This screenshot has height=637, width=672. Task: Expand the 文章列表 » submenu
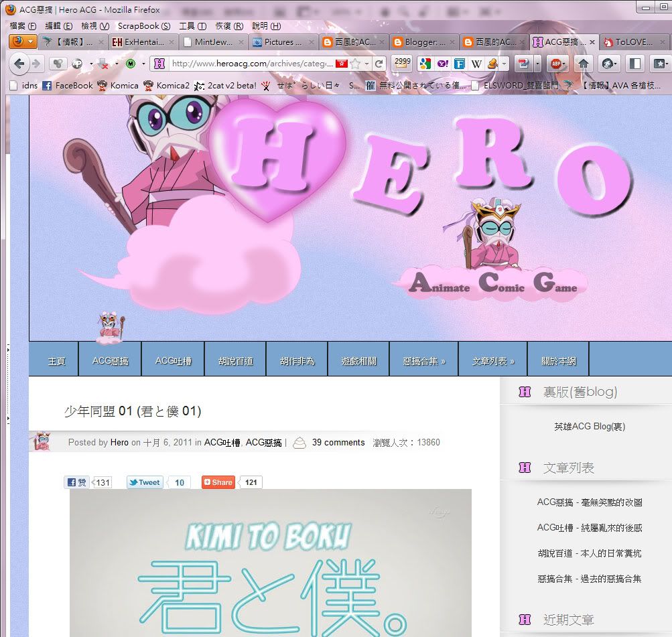tap(493, 361)
